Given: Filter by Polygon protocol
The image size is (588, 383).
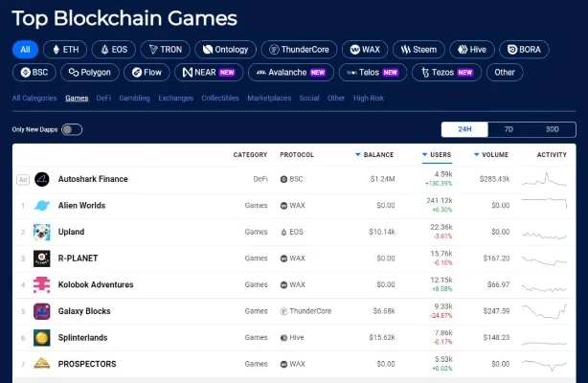Looking at the screenshot, I should (90, 73).
